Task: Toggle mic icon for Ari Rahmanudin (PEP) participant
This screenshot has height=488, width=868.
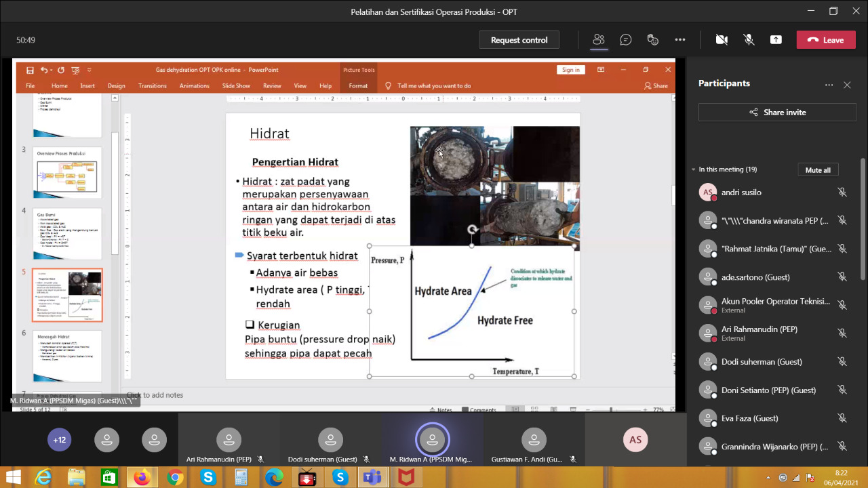Action: [842, 333]
